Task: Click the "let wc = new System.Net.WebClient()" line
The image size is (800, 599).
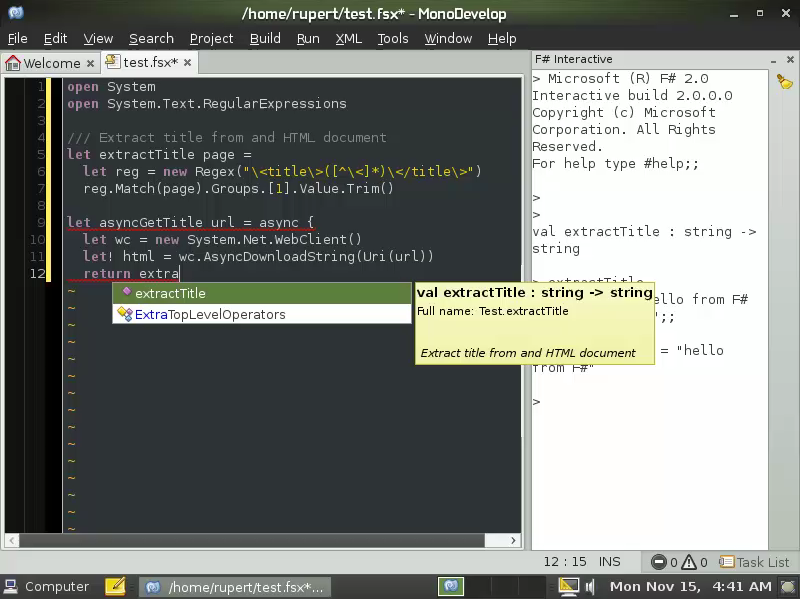Action: coord(222,239)
